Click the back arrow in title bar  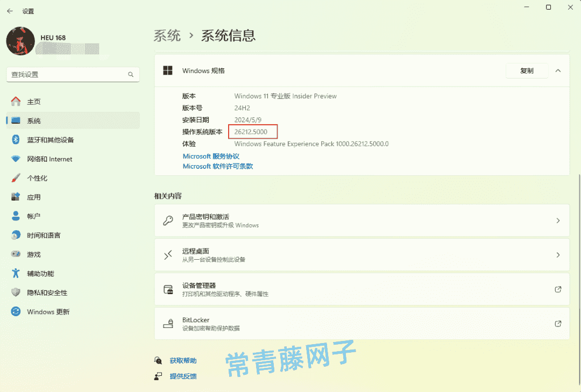click(10, 11)
